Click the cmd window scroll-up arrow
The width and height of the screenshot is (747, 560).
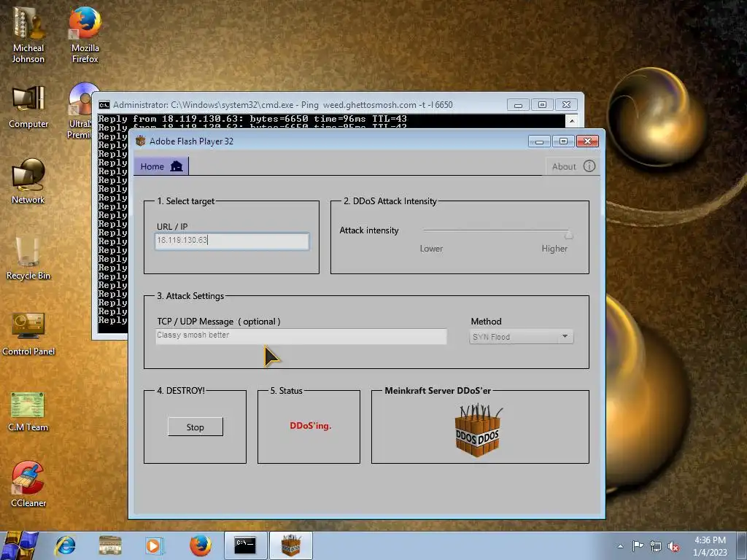click(572, 121)
